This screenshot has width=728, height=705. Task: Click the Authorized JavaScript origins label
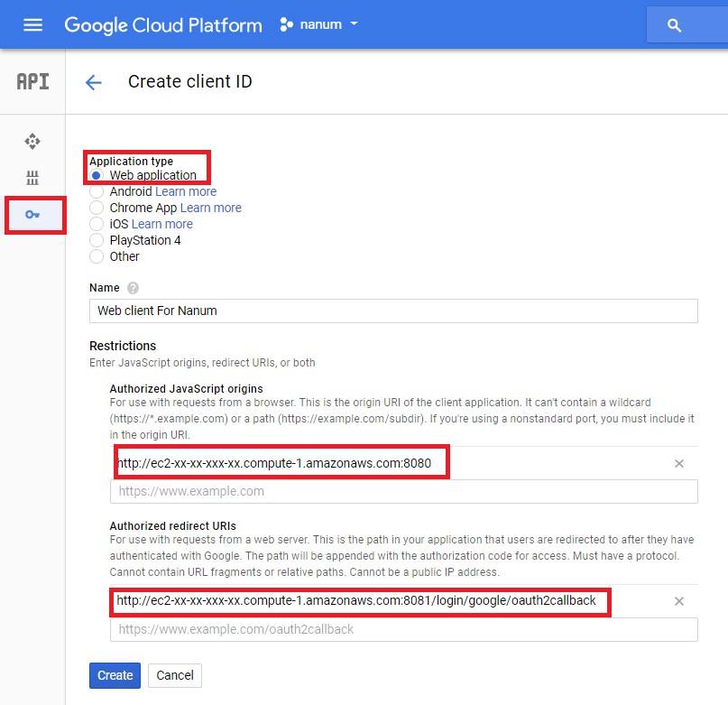tap(186, 388)
